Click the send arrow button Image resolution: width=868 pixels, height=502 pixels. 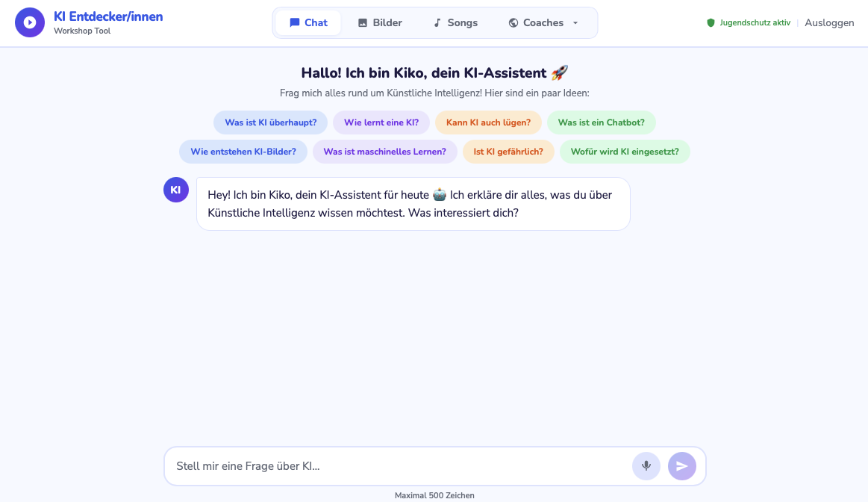[682, 466]
